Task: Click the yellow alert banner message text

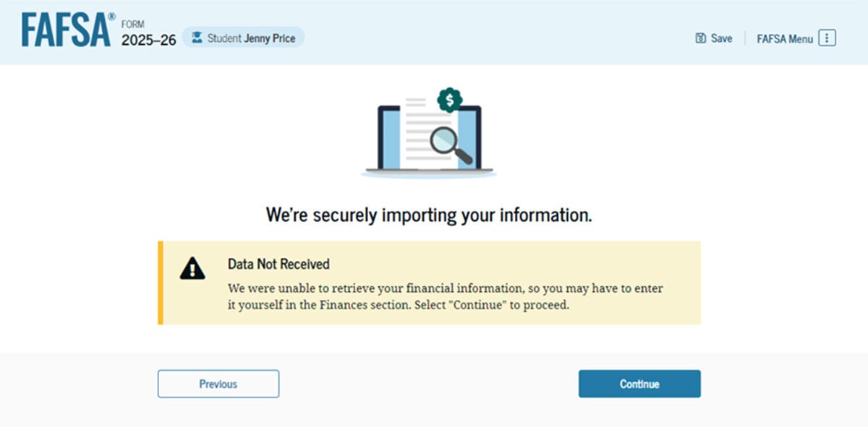Action: click(446, 296)
